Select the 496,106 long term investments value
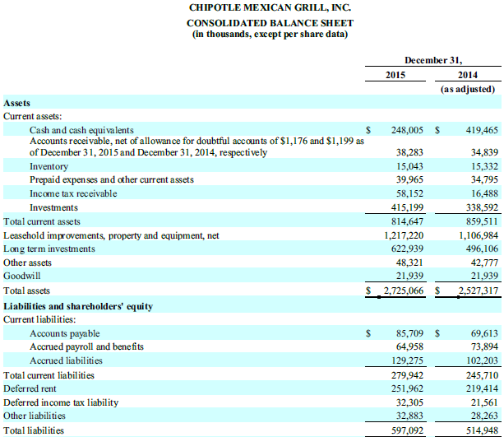Screen dimensions: 504x437 click(482, 249)
